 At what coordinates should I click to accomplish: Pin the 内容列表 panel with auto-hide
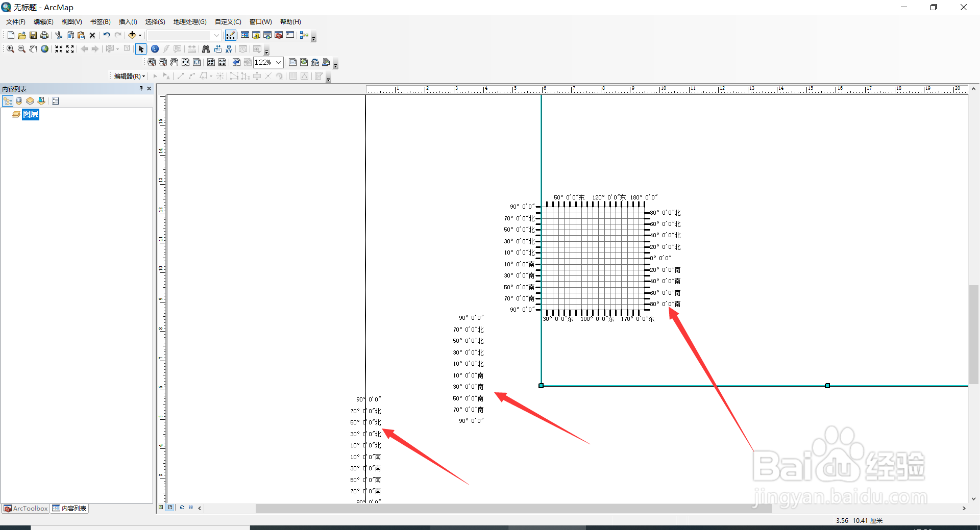coord(141,89)
